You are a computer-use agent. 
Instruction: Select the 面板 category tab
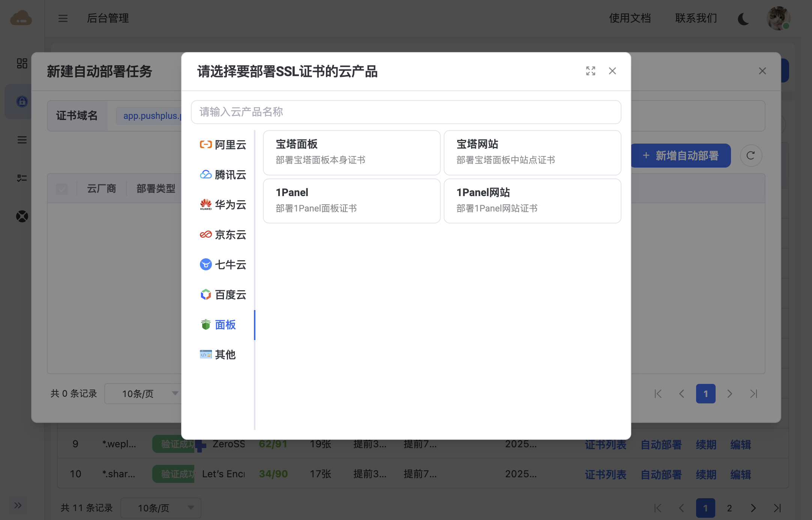point(218,325)
